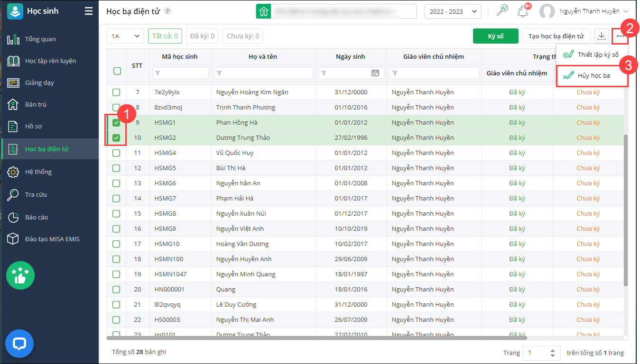The width and height of the screenshot is (640, 364).
Task: Toggle the select-all header checkbox
Action: [x=117, y=71]
